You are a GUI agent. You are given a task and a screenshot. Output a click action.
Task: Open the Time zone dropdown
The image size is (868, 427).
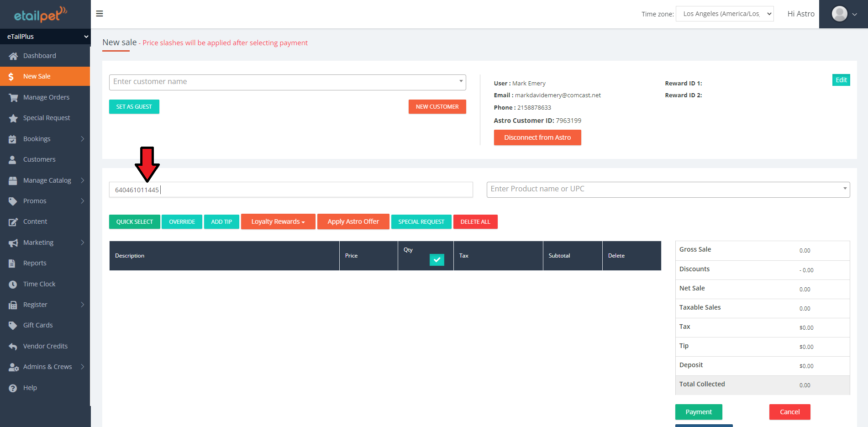point(724,14)
